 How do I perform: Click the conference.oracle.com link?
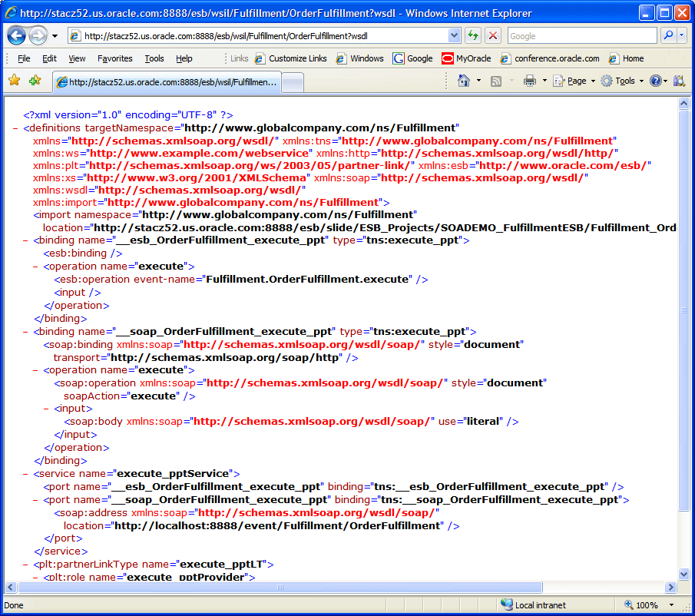click(x=550, y=58)
